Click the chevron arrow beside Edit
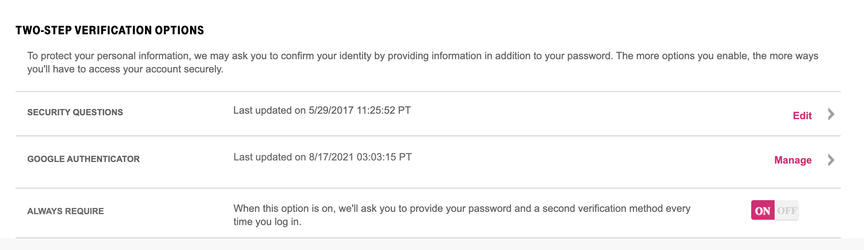868x250 pixels. point(831,114)
